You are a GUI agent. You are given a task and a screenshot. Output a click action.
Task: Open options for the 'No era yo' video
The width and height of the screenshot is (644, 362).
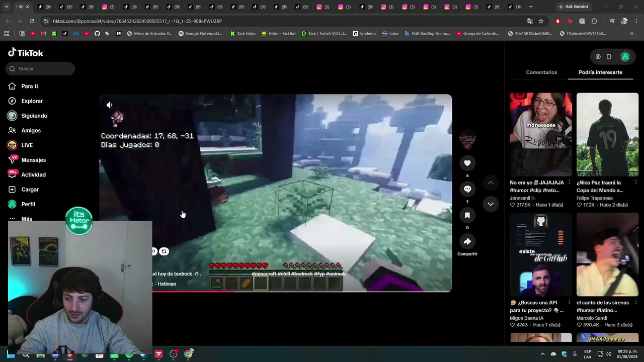point(569,183)
